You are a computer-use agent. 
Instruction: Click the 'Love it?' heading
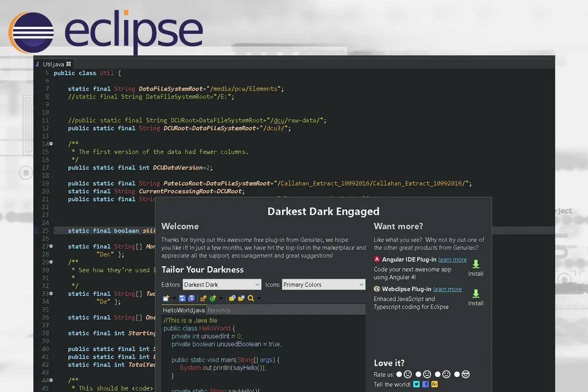coord(389,363)
